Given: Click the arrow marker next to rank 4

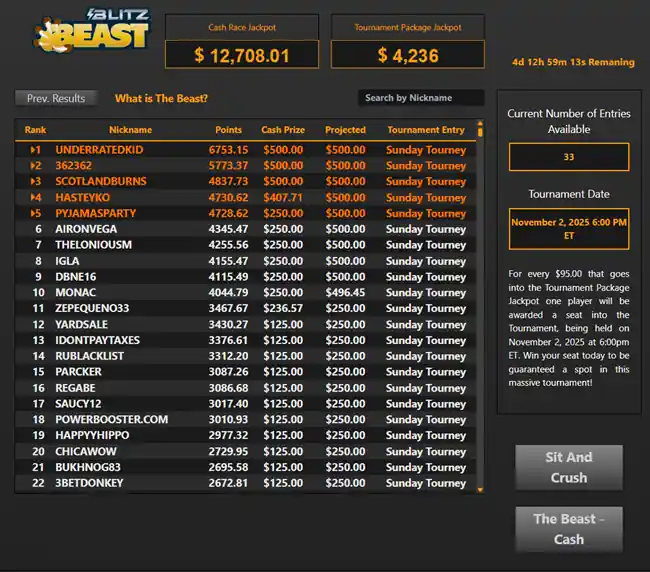Looking at the screenshot, I should pyautogui.click(x=32, y=198).
